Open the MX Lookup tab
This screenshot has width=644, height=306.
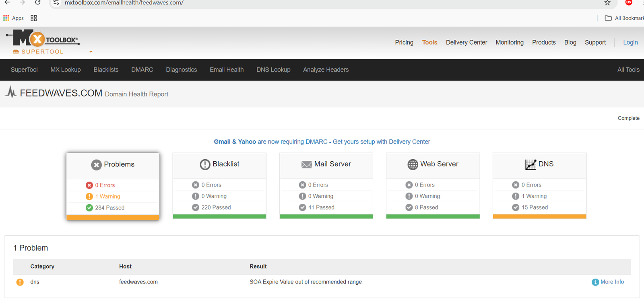click(66, 70)
